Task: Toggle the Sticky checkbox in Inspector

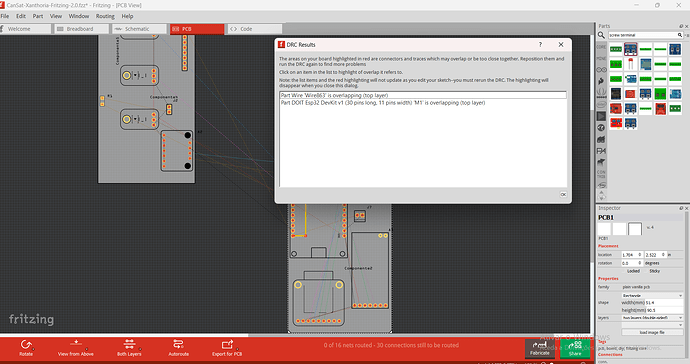Action: (647, 271)
